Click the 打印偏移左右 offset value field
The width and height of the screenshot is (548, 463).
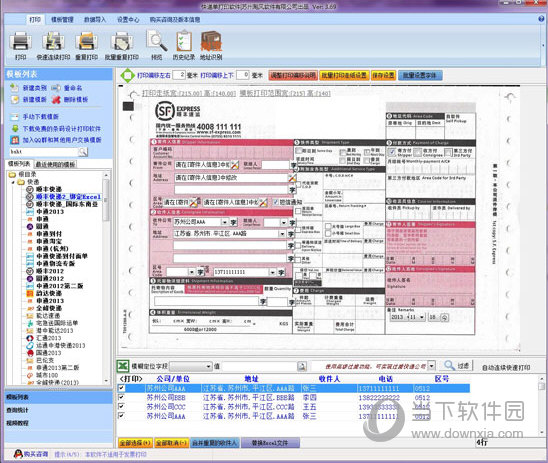coord(179,75)
